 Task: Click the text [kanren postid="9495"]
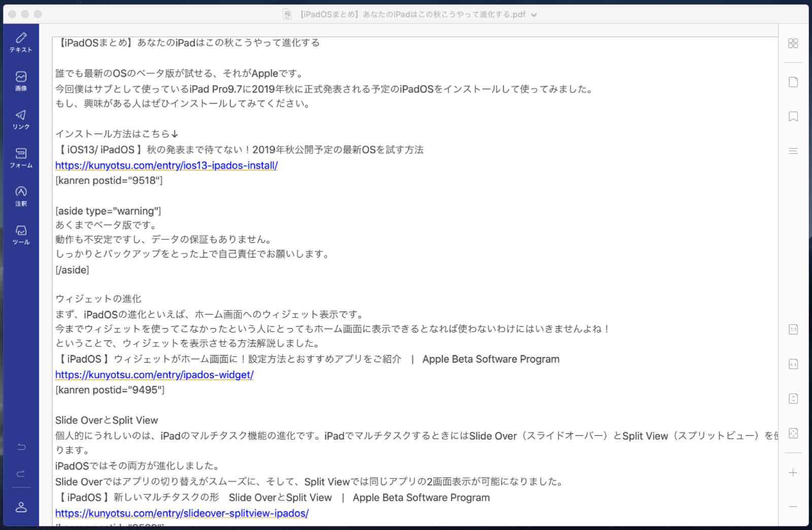[110, 390]
